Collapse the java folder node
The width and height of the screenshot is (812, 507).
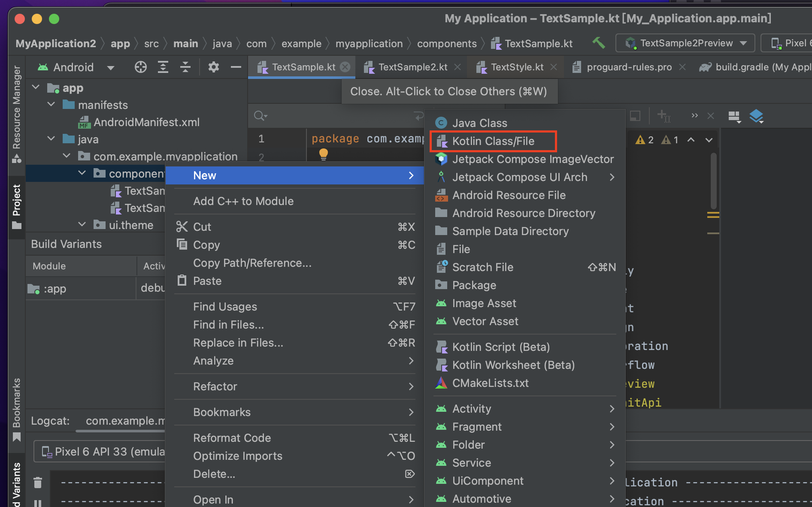point(52,139)
